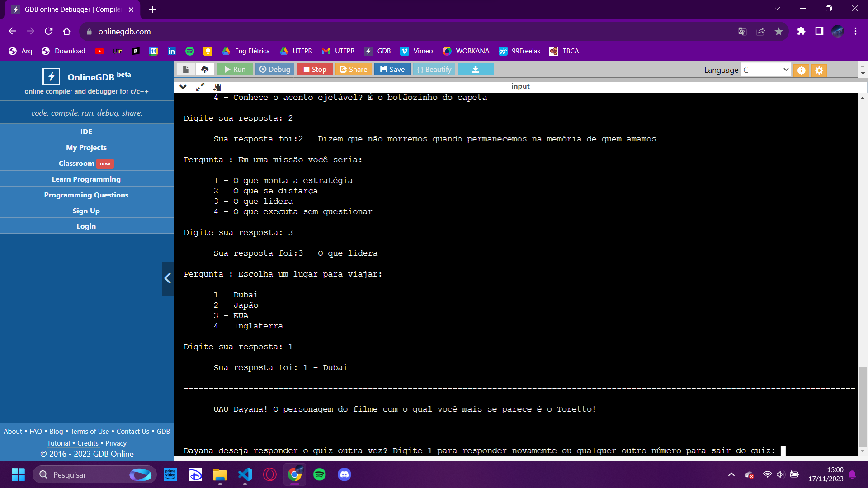Click the orange info icon

(801, 70)
